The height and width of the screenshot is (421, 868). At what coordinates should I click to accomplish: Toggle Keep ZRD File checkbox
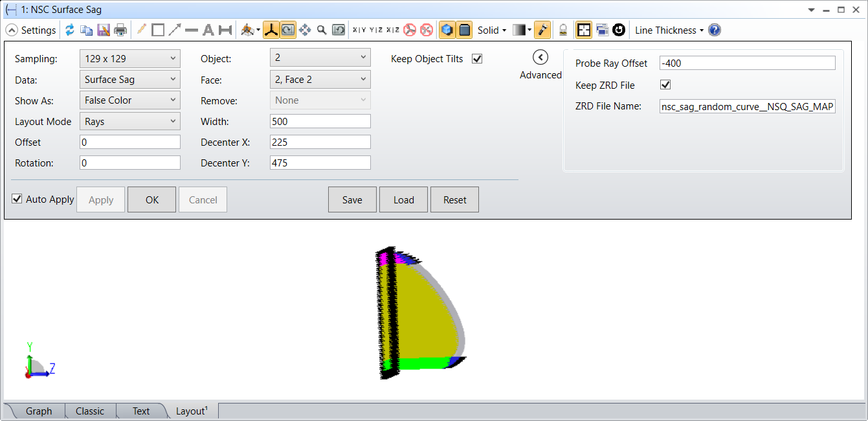[x=665, y=85]
